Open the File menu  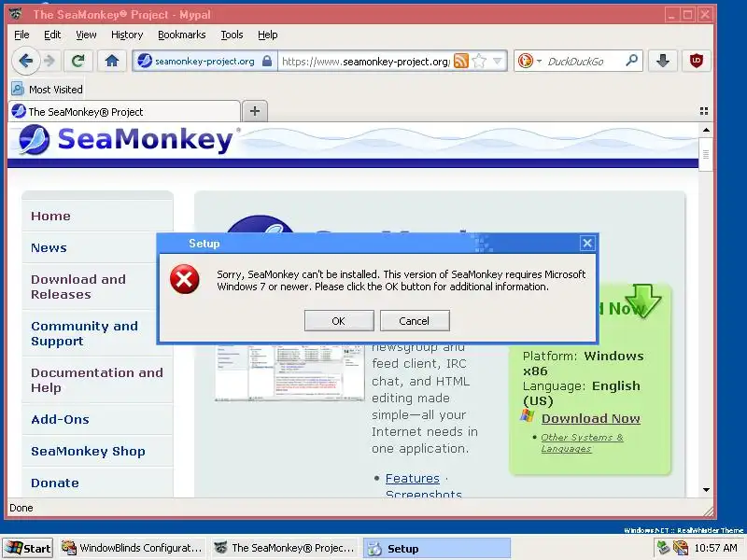coord(21,35)
